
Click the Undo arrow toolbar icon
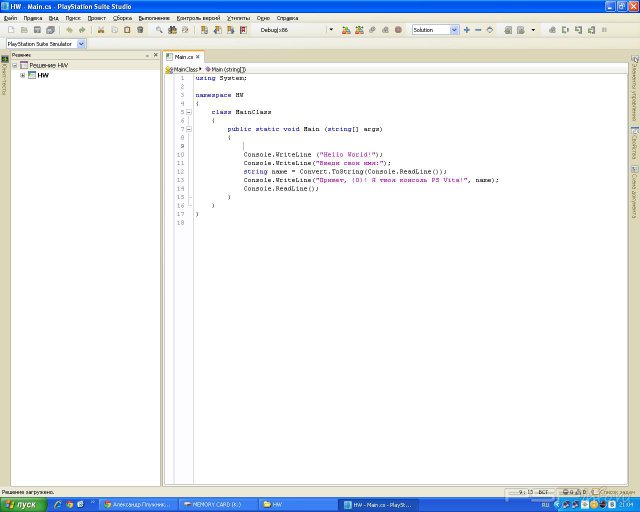(69, 30)
